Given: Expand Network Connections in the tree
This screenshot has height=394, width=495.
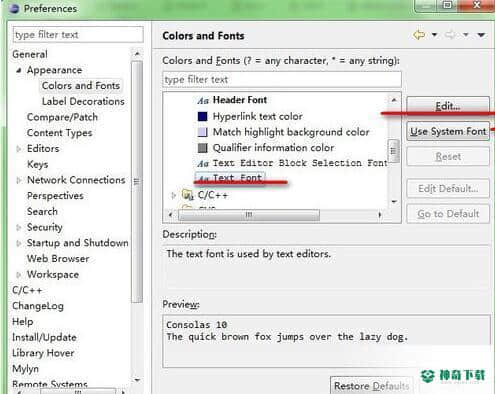Looking at the screenshot, I should click(19, 180).
